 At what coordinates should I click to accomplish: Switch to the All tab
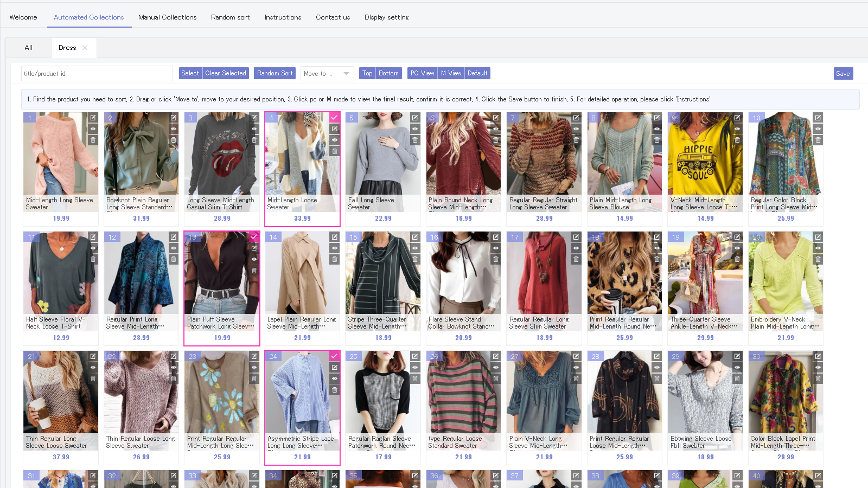[28, 48]
